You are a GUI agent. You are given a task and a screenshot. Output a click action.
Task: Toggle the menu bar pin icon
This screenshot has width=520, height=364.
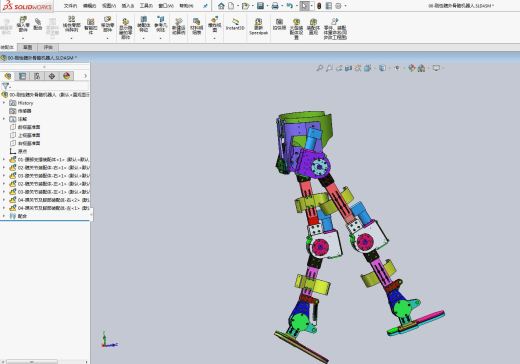coord(205,6)
